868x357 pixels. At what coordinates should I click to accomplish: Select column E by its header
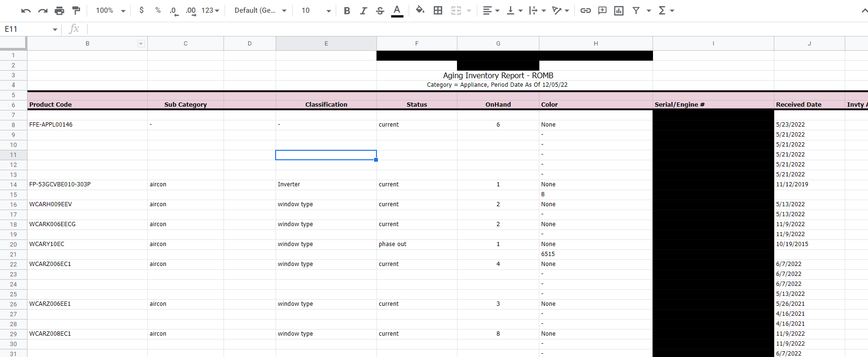point(326,44)
